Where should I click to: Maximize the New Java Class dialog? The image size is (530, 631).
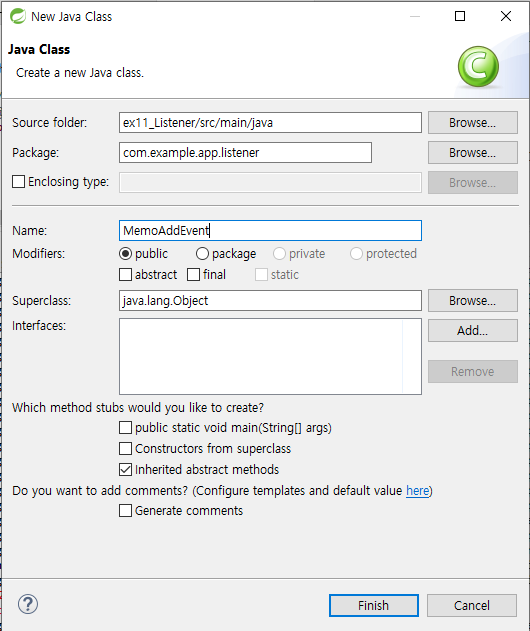(x=460, y=16)
